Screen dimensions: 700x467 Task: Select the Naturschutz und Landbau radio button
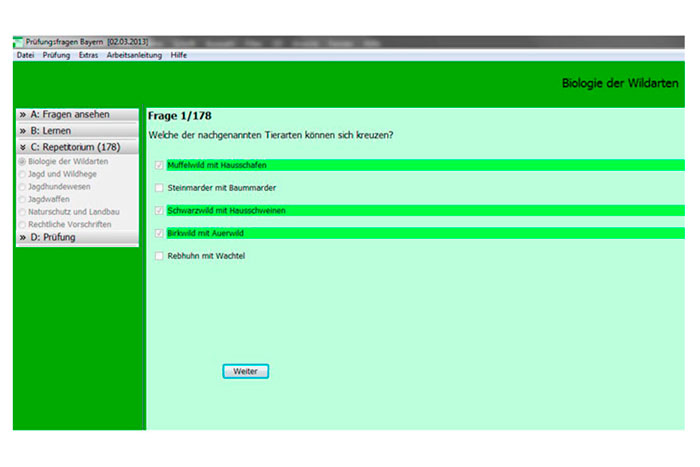(22, 212)
